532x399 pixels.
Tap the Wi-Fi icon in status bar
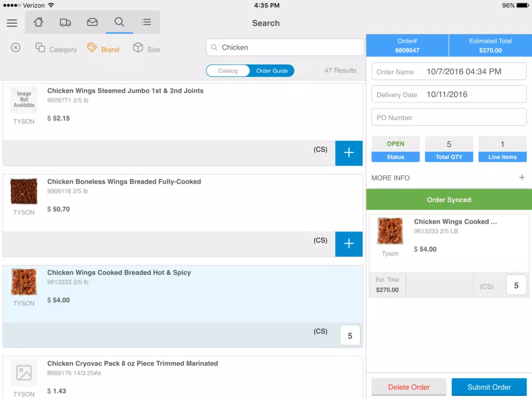pos(51,5)
